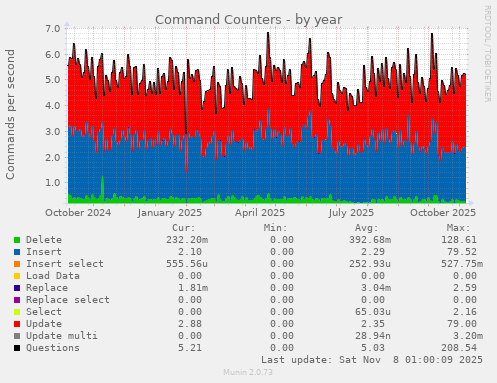Click the 'October 2025' x-axis label
This screenshot has width=497, height=383.
(x=443, y=213)
